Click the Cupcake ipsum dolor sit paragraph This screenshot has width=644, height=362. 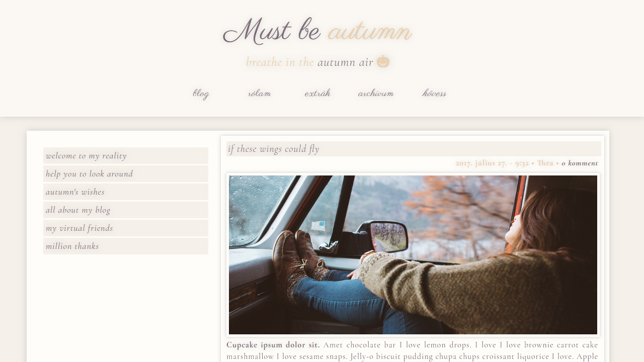click(x=412, y=350)
